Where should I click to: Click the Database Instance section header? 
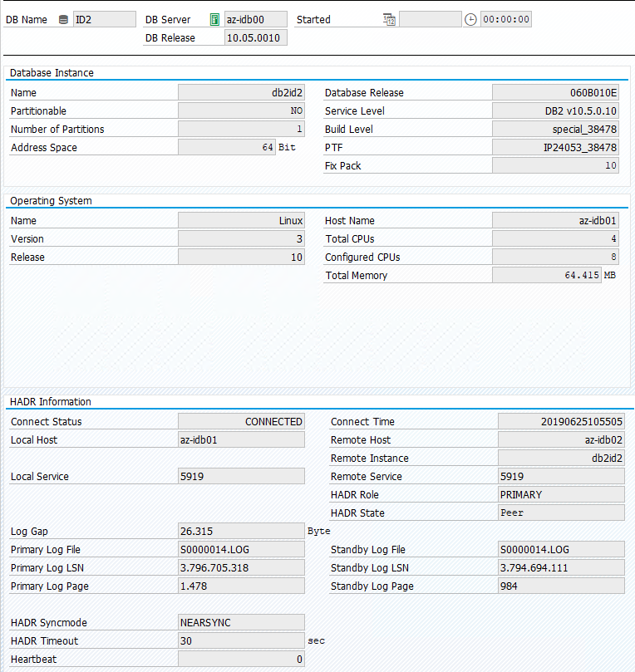click(52, 73)
